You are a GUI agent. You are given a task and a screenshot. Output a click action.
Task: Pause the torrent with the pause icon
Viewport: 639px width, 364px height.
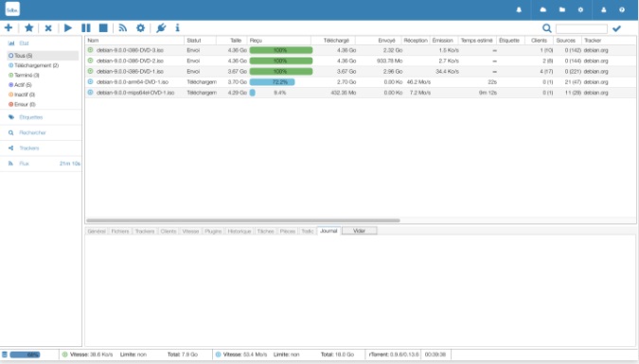click(86, 27)
